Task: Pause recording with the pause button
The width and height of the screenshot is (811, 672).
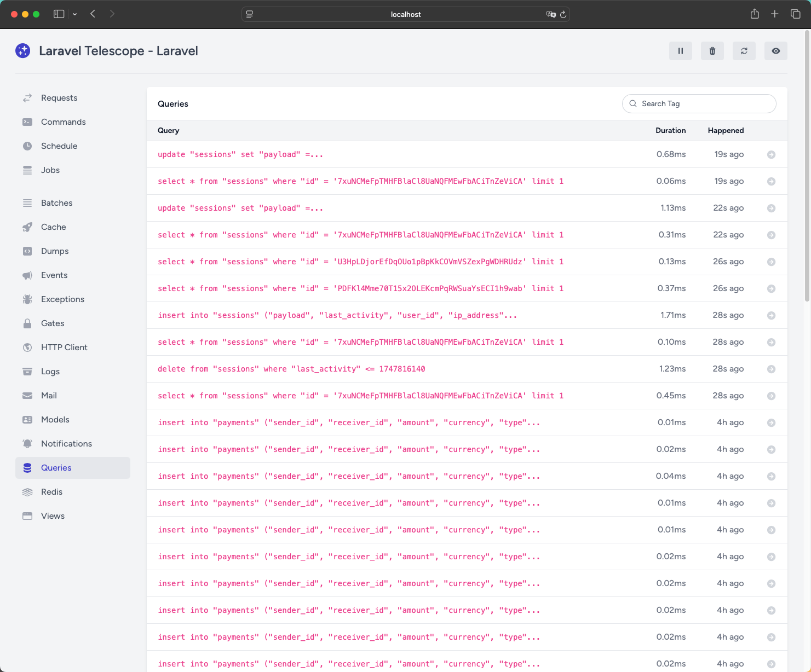Action: coord(681,51)
